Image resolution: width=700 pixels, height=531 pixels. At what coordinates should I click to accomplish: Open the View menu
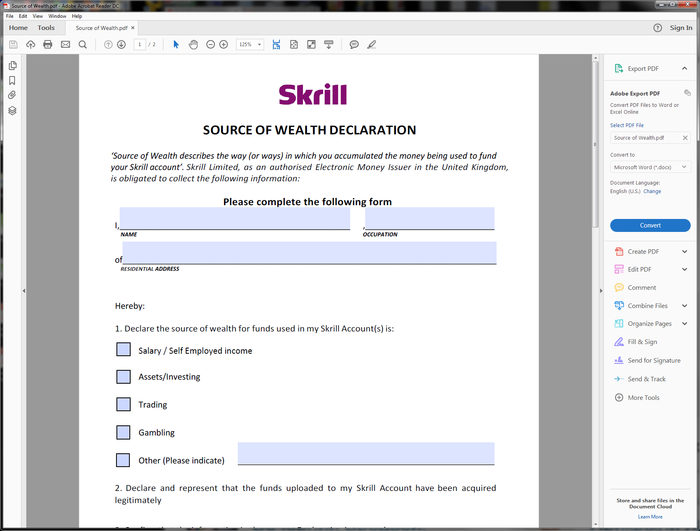(x=38, y=16)
